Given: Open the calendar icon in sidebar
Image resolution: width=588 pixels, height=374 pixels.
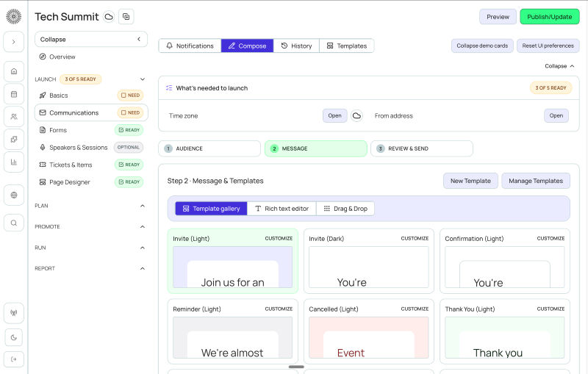Looking at the screenshot, I should click(x=14, y=94).
